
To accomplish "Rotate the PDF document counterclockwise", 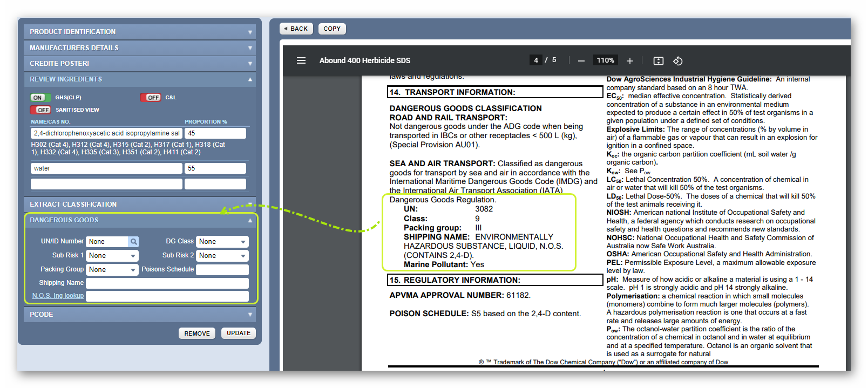I will [x=678, y=61].
